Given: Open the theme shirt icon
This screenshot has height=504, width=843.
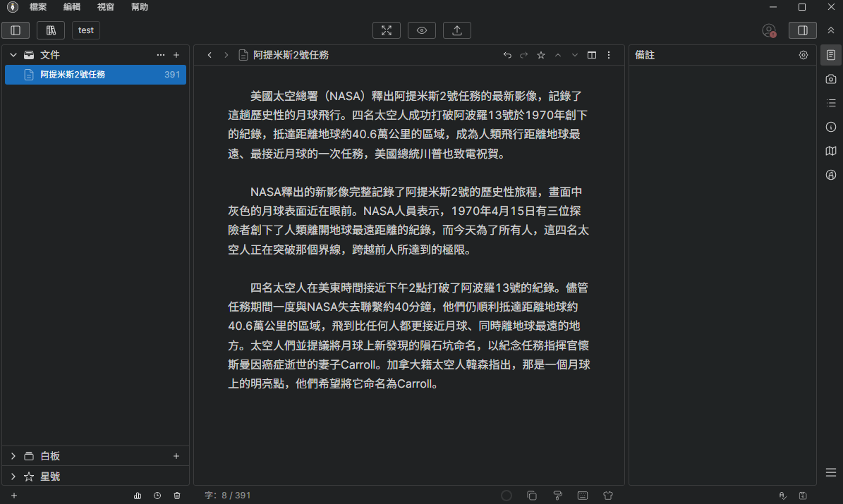Looking at the screenshot, I should point(608,496).
